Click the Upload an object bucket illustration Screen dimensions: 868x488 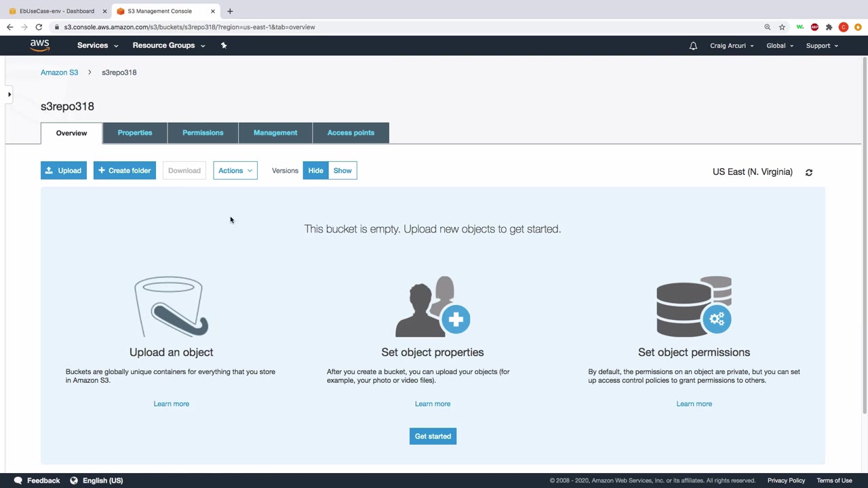pos(171,306)
